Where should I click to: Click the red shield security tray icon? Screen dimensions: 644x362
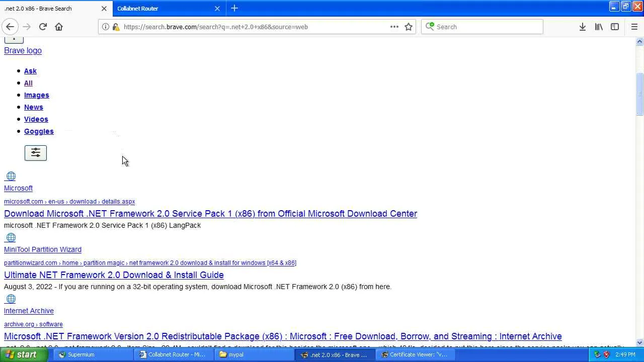click(x=606, y=354)
